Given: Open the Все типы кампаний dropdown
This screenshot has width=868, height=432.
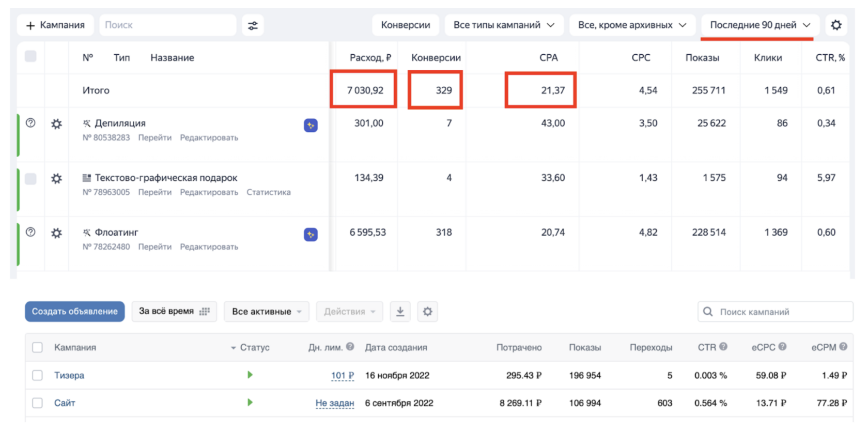Looking at the screenshot, I should pyautogui.click(x=504, y=25).
